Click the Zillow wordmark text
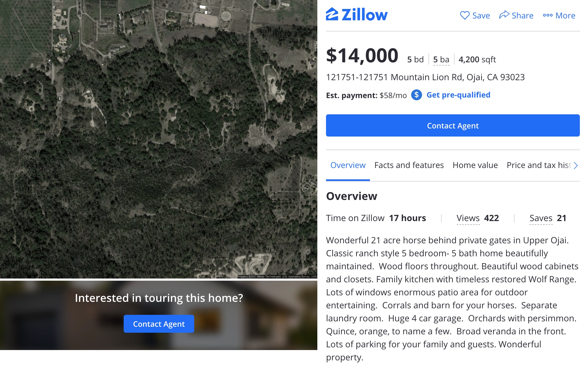The height and width of the screenshot is (369, 588). 364,15
